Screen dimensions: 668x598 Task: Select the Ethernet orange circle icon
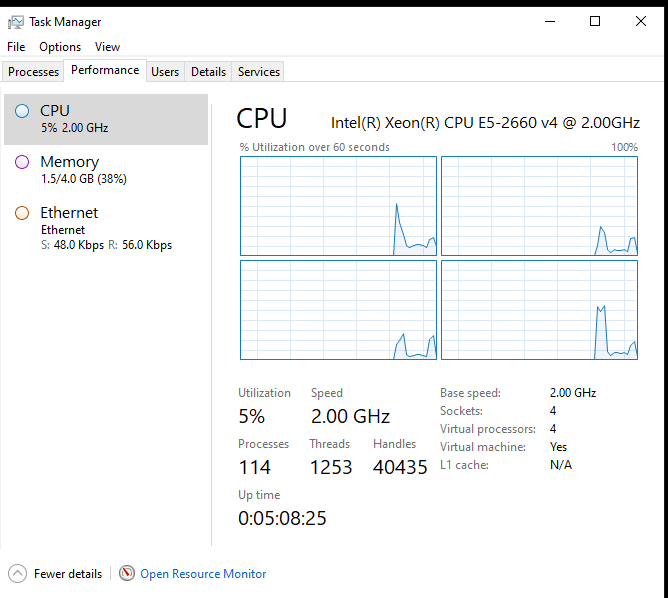tap(22, 213)
